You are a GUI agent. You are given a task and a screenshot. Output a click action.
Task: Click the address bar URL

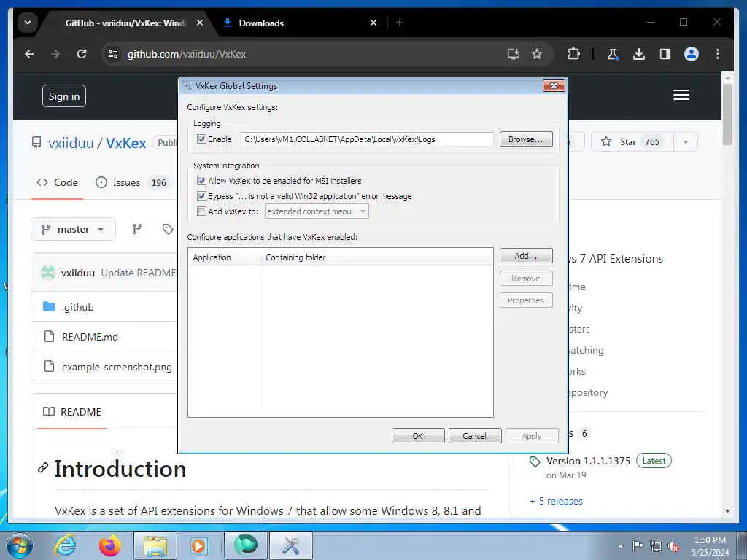187,54
